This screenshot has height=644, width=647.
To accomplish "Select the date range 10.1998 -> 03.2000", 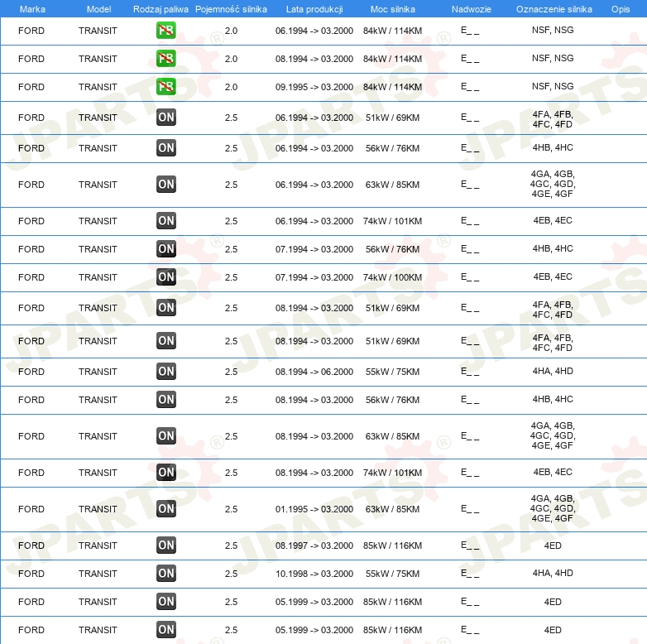I will tap(314, 574).
